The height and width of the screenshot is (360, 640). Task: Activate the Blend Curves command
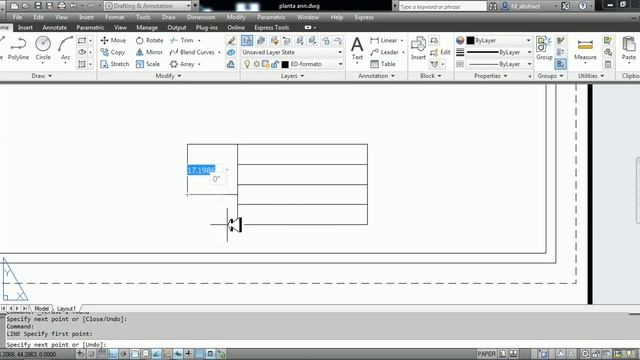pos(192,52)
